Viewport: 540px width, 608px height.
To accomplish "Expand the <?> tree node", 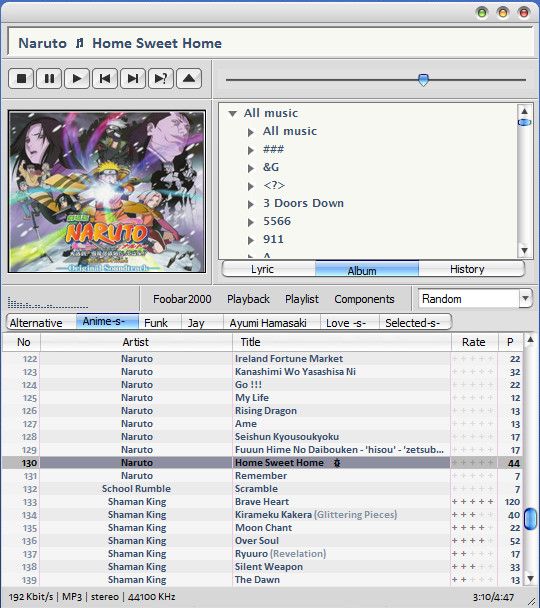I will tap(251, 187).
